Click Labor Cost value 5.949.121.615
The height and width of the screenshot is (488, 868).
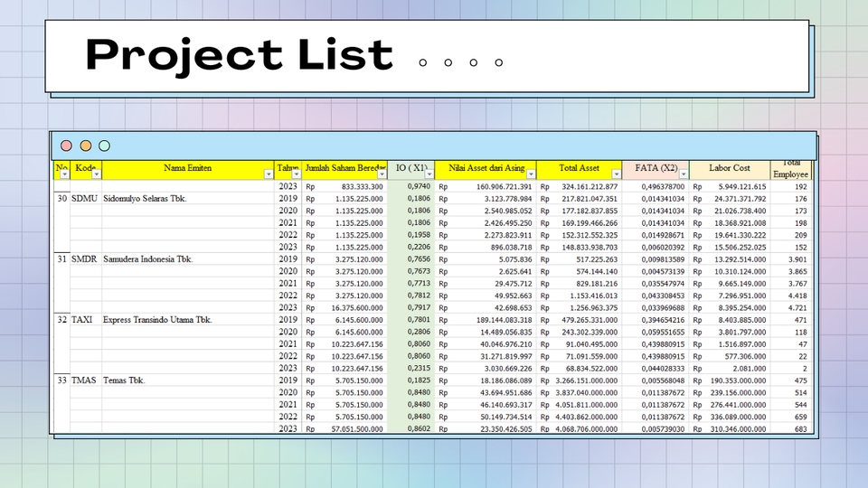click(742, 187)
